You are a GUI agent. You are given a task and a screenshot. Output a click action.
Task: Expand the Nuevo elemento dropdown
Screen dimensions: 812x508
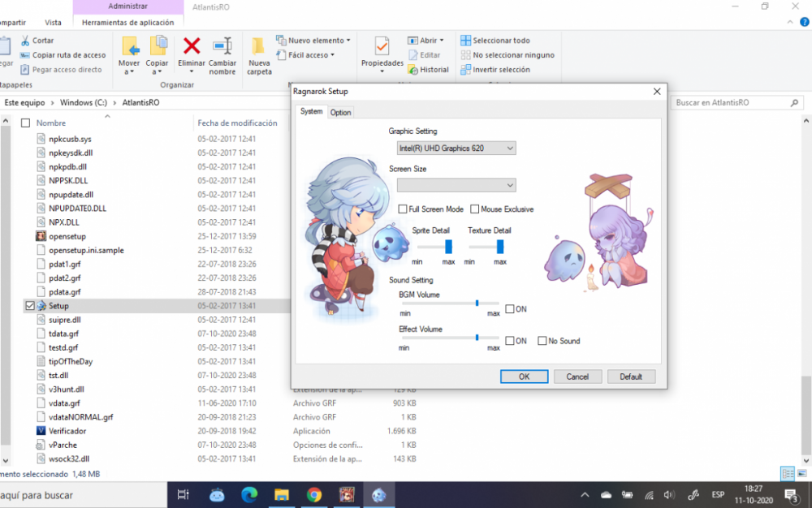pos(319,40)
